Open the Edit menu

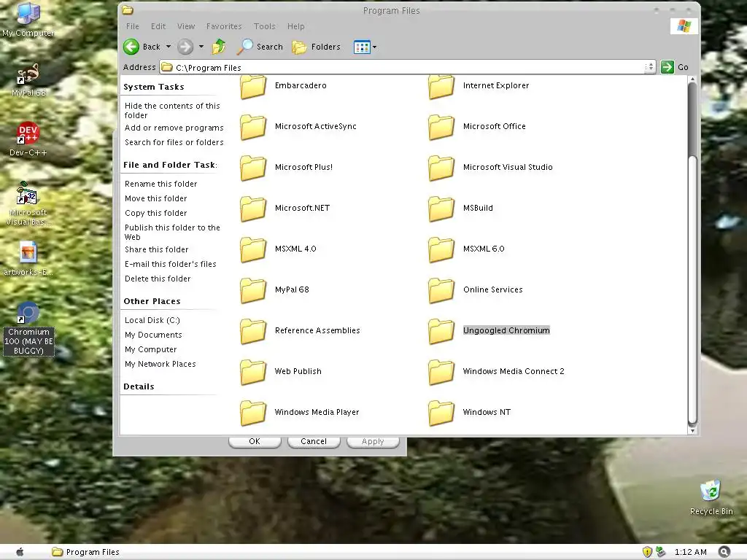pos(158,26)
